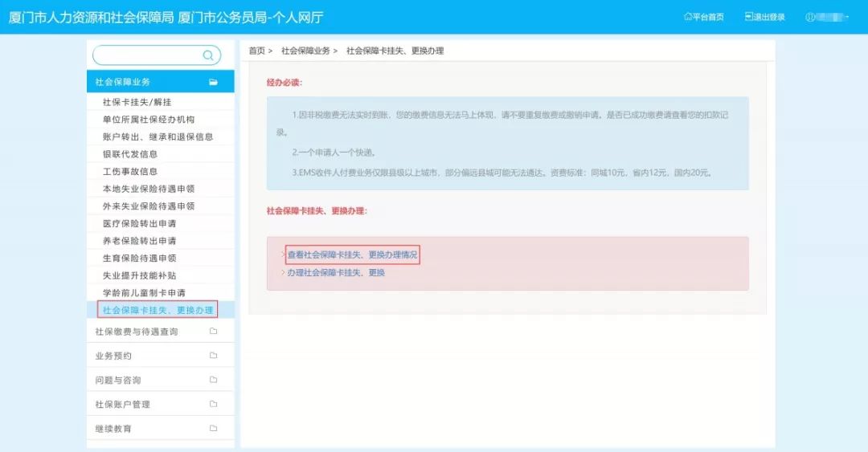This screenshot has width=868, height=452.
Task: Open 单位所属社保经办机构 menu item
Action: tap(149, 120)
